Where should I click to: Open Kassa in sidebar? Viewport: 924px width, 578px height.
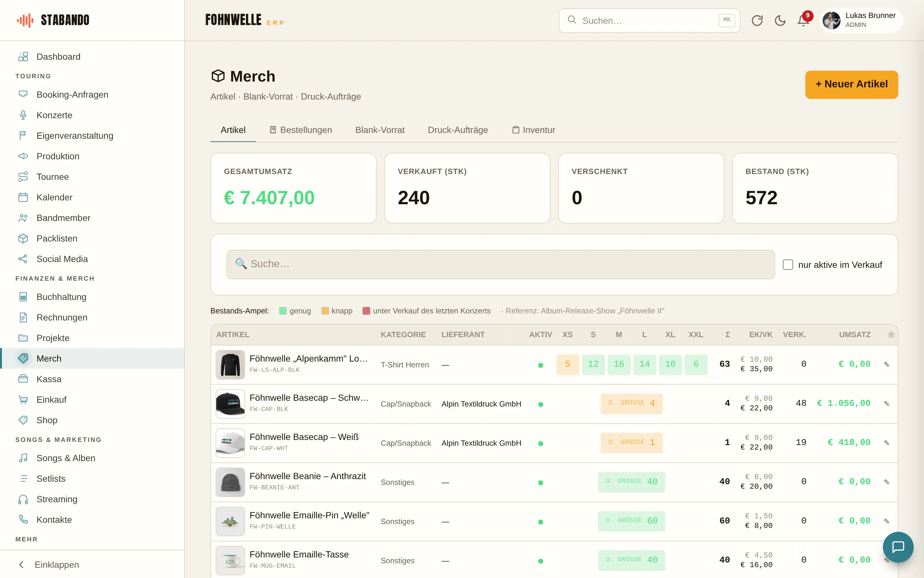click(92, 379)
